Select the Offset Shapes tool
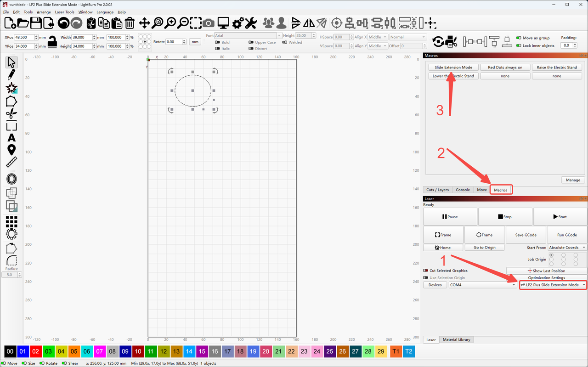The height and width of the screenshot is (367, 588). 11,179
